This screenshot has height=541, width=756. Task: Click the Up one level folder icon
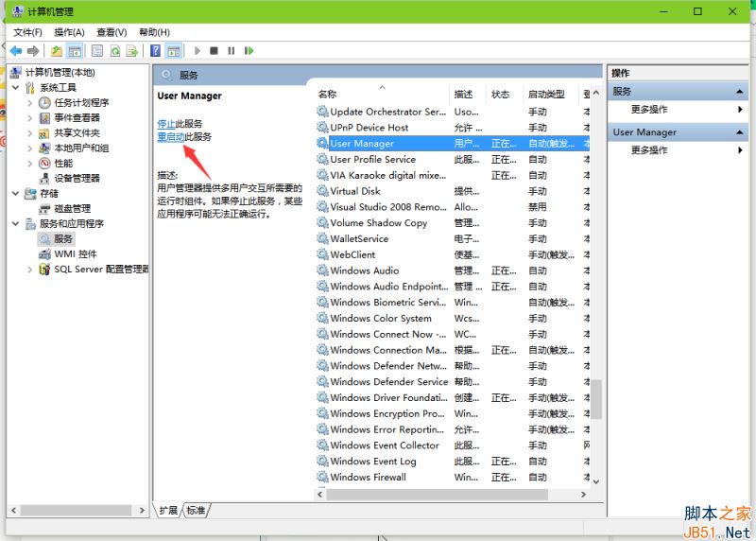57,51
